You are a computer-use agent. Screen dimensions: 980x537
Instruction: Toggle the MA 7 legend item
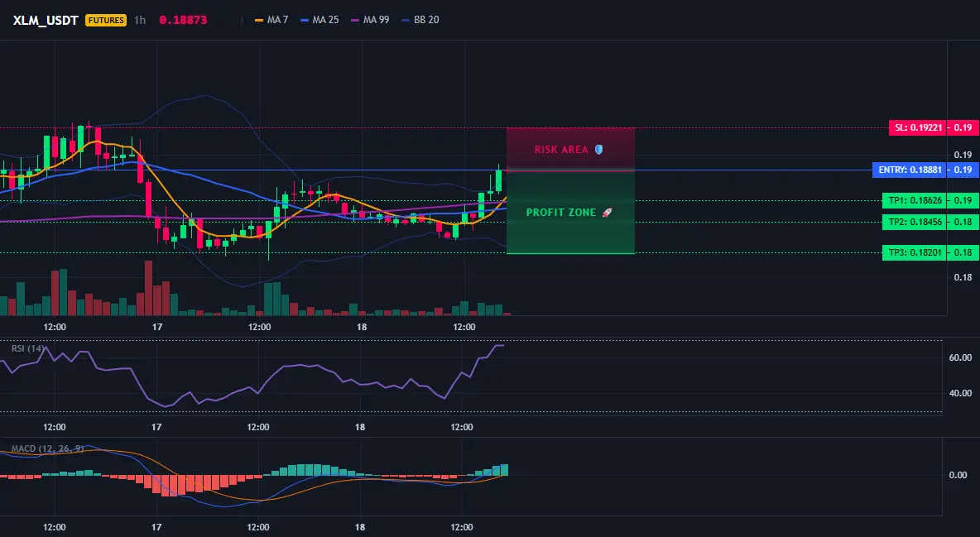[x=271, y=20]
